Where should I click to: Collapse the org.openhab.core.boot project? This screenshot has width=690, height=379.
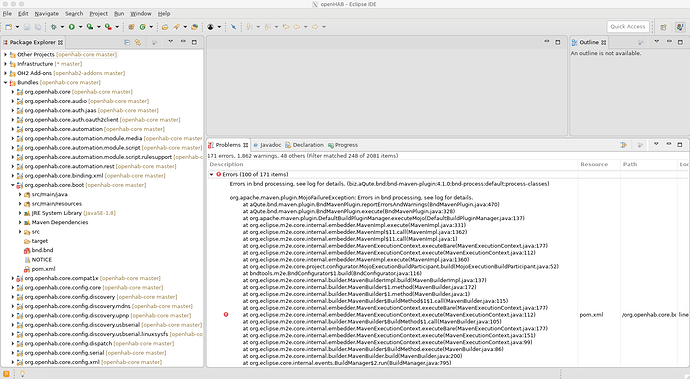[13, 185]
